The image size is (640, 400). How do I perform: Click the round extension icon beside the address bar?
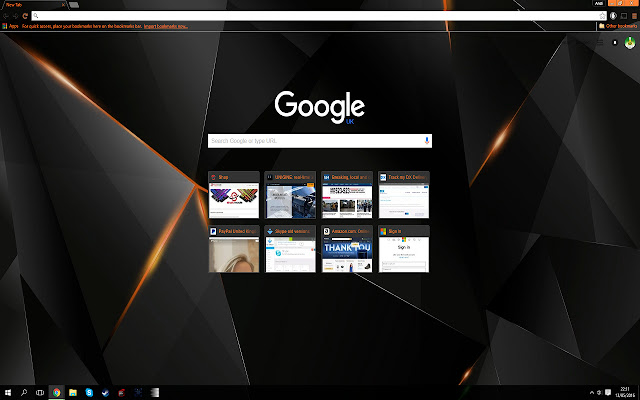(x=613, y=16)
